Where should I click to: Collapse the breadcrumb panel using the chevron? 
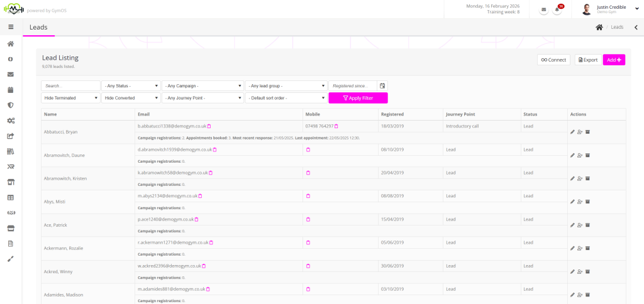(x=635, y=27)
